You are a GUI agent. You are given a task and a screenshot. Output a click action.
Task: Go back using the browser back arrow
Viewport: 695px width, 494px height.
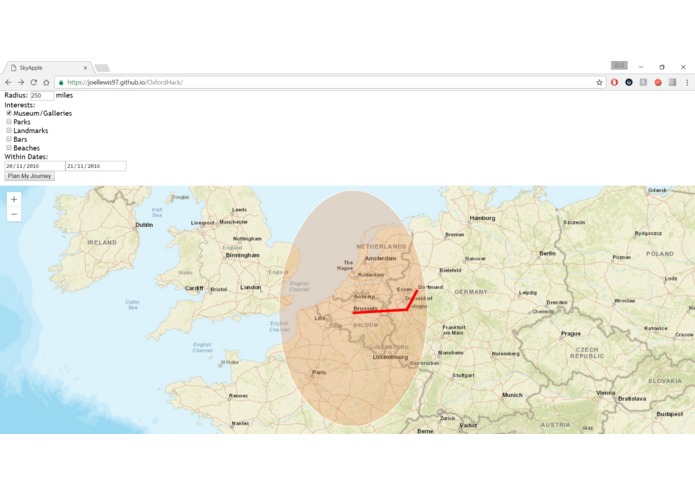coord(8,82)
